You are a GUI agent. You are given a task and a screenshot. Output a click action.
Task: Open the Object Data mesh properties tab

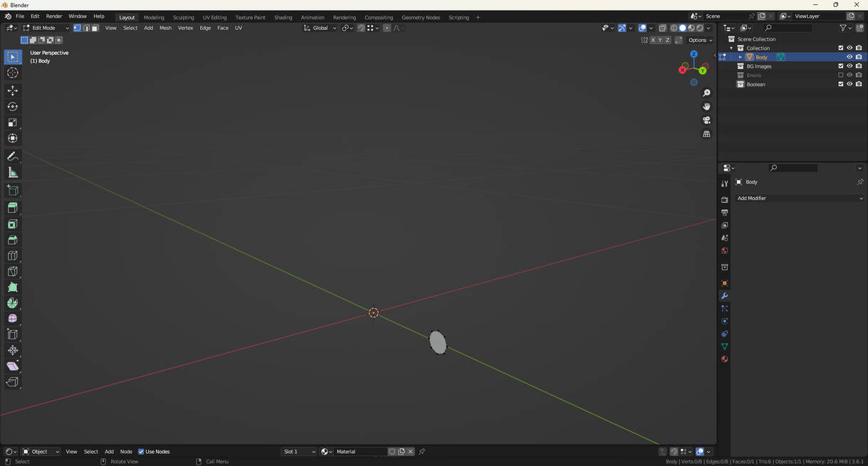[724, 346]
